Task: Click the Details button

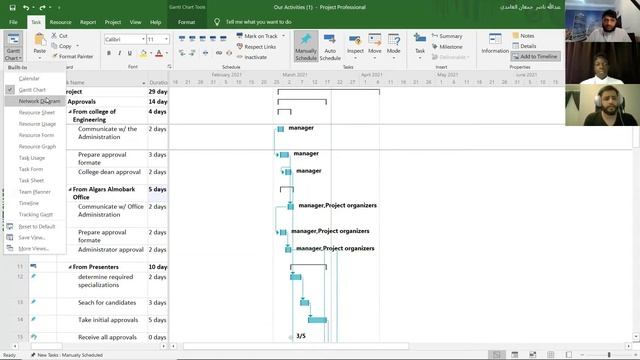Action: click(x=524, y=46)
